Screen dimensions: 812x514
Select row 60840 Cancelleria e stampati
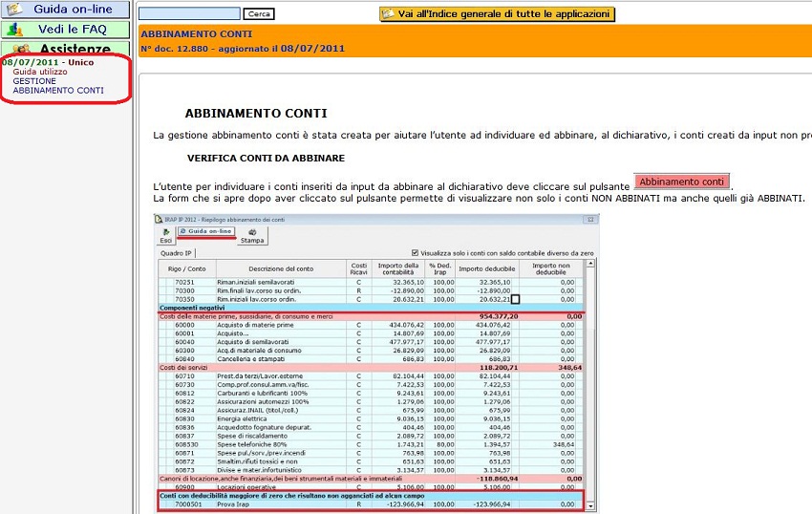pyautogui.click(x=371, y=358)
